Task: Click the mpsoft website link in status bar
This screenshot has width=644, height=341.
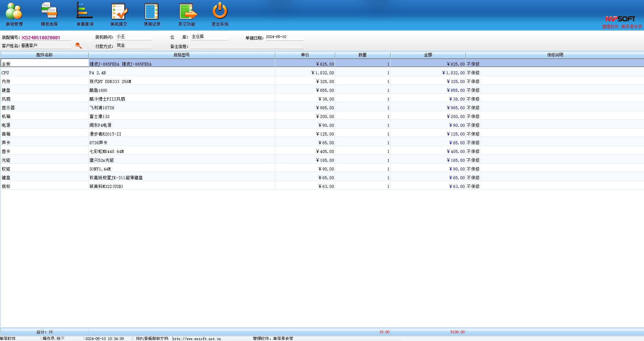Action: 196,339
